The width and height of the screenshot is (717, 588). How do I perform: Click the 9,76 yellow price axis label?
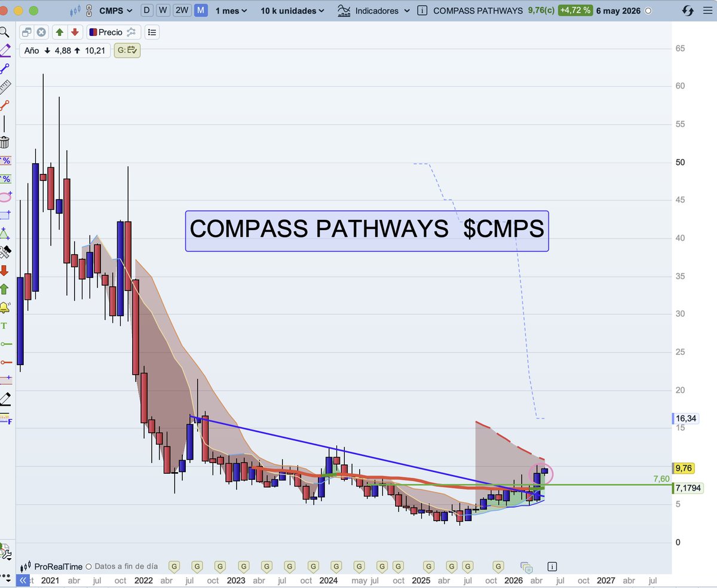pyautogui.click(x=685, y=467)
